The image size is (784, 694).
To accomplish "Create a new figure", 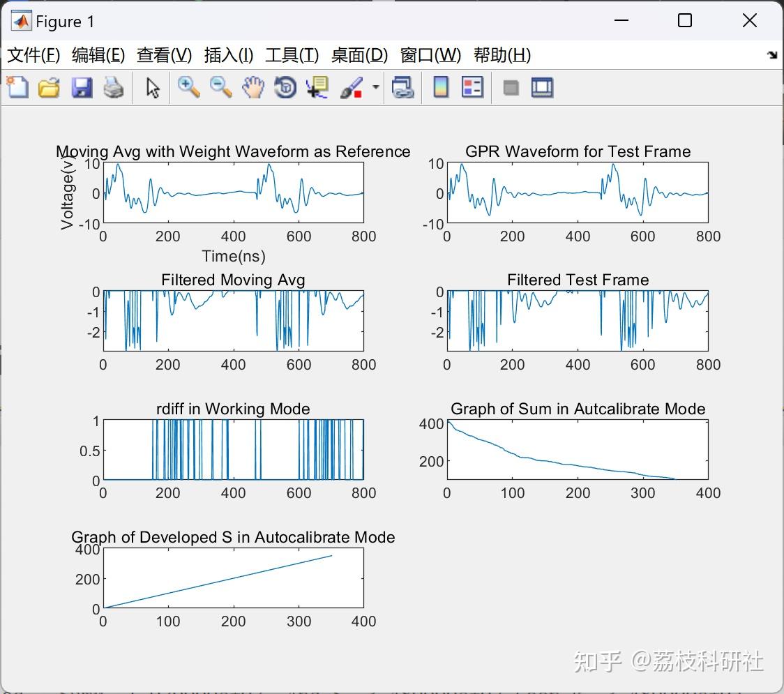I will click(x=17, y=87).
